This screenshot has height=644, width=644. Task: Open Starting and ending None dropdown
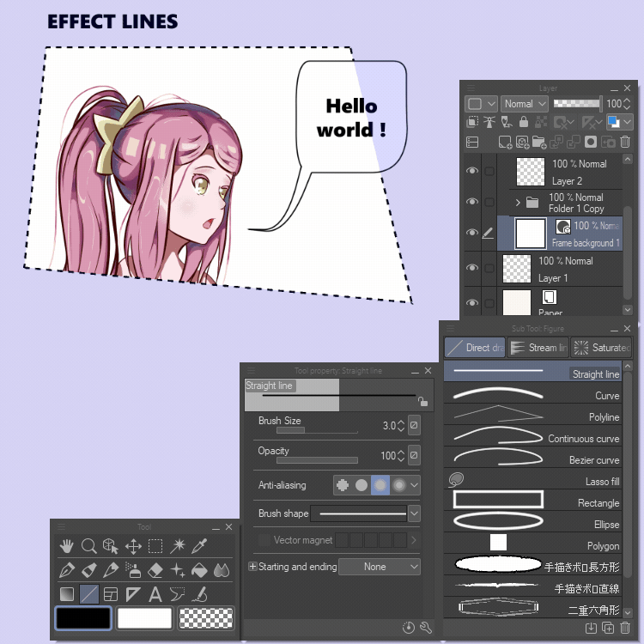[379, 567]
